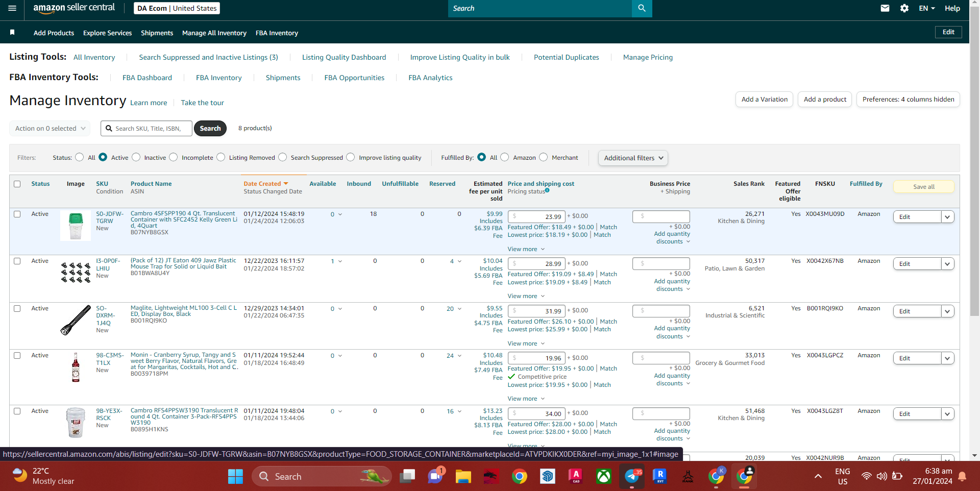Image resolution: width=980 pixels, height=491 pixels.
Task: Show hidden system tray icons
Action: pos(818,476)
